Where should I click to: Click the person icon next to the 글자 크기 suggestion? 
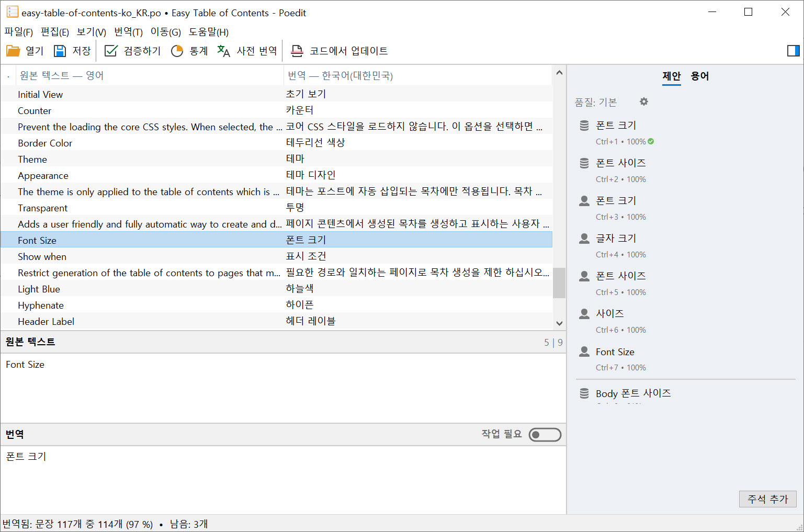(584, 238)
